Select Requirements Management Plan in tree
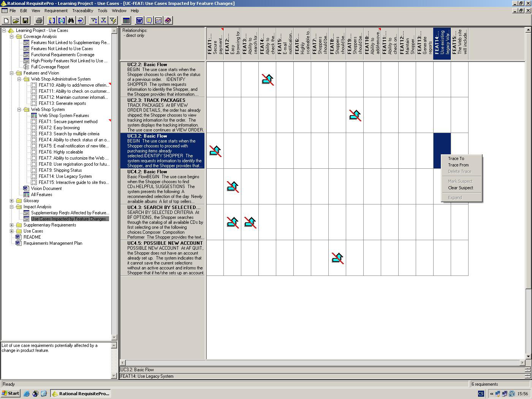The width and height of the screenshot is (532, 399). 53,243
